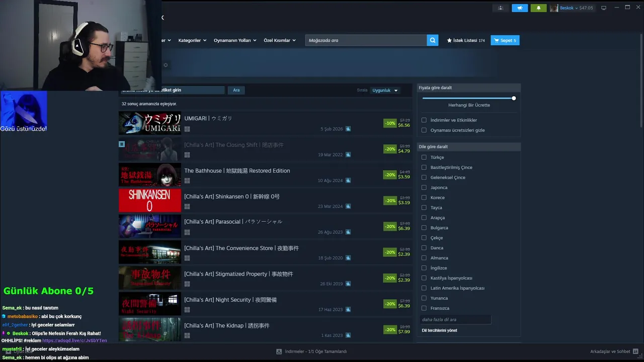Click the Big Picture monitor icon

(x=604, y=8)
